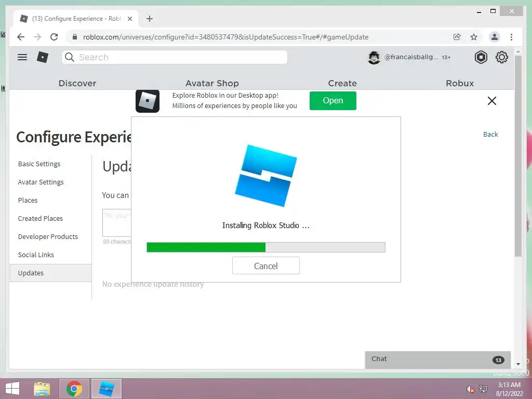532x399 pixels.
Task: Cancel the Roblox Studio installation
Action: (x=265, y=265)
